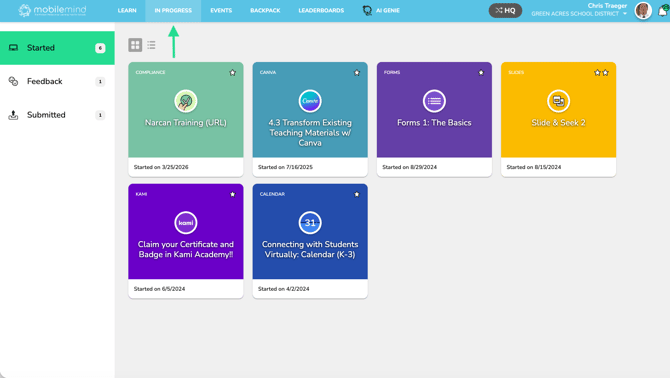Image resolution: width=670 pixels, height=378 pixels.
Task: Click the Slide & Seek 2 slides icon
Action: pos(558,101)
